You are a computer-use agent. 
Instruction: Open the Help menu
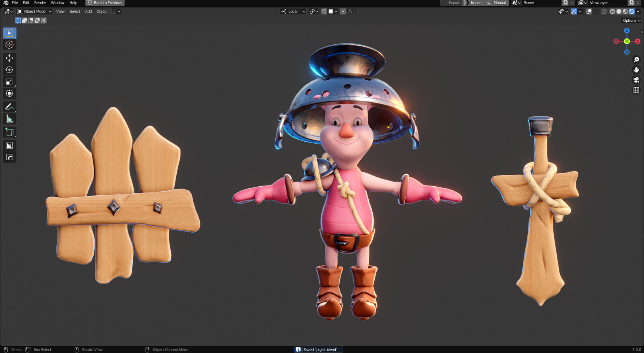pyautogui.click(x=73, y=3)
